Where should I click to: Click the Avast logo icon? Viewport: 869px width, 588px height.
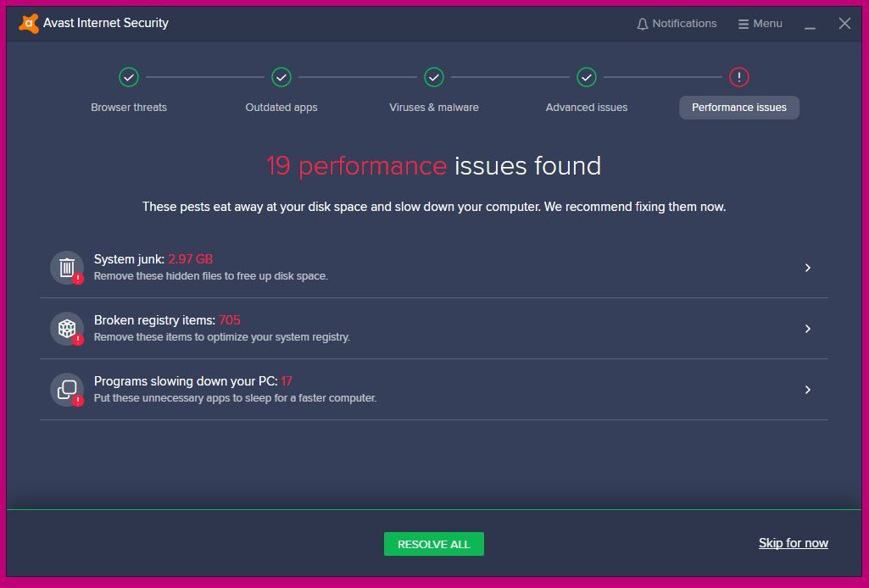29,23
